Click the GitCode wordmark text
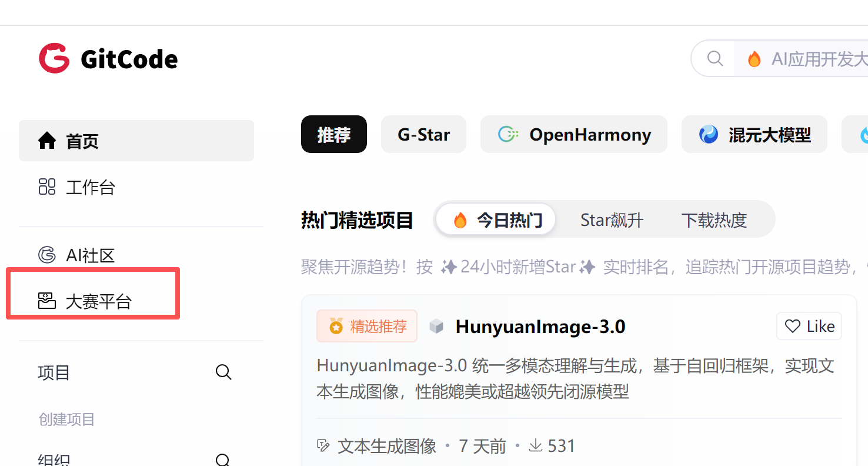 129,59
